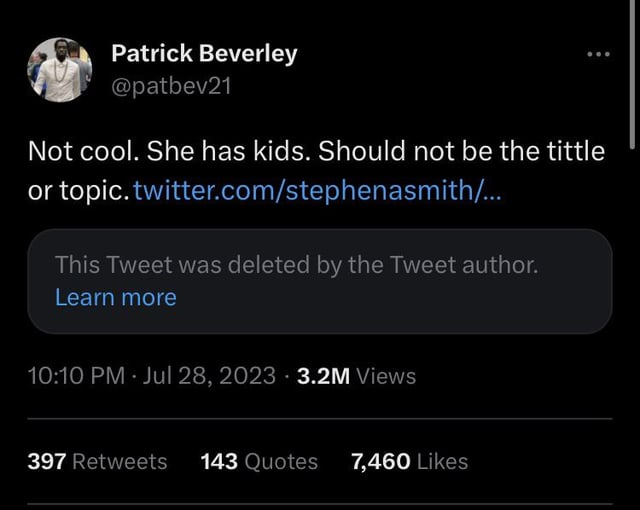Open the 143 Quotes list
640x510 pixels.
click(x=259, y=461)
